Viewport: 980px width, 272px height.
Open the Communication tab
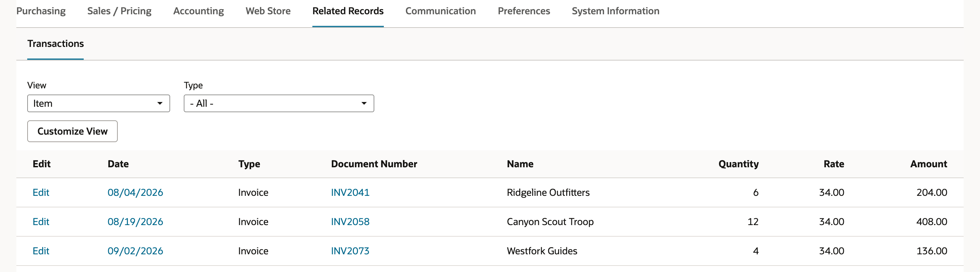[x=440, y=11]
